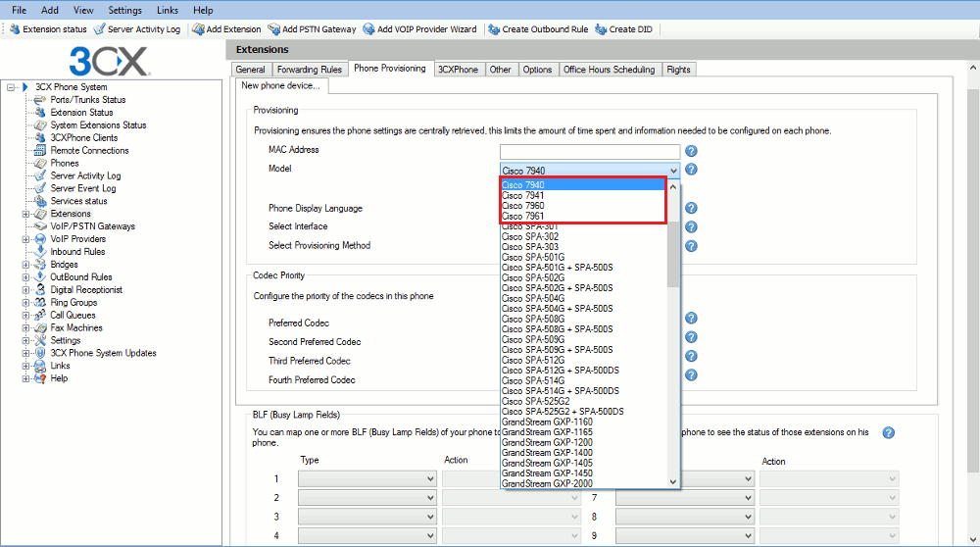Screen dimensions: 980x547
Task: Expand the OutBound Rules tree node
Action: (25, 277)
